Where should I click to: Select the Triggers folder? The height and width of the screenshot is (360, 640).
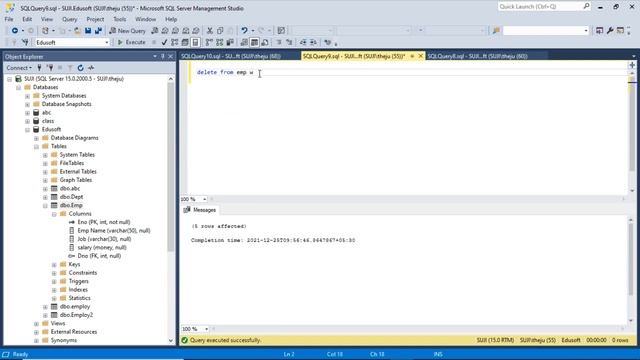pyautogui.click(x=78, y=282)
